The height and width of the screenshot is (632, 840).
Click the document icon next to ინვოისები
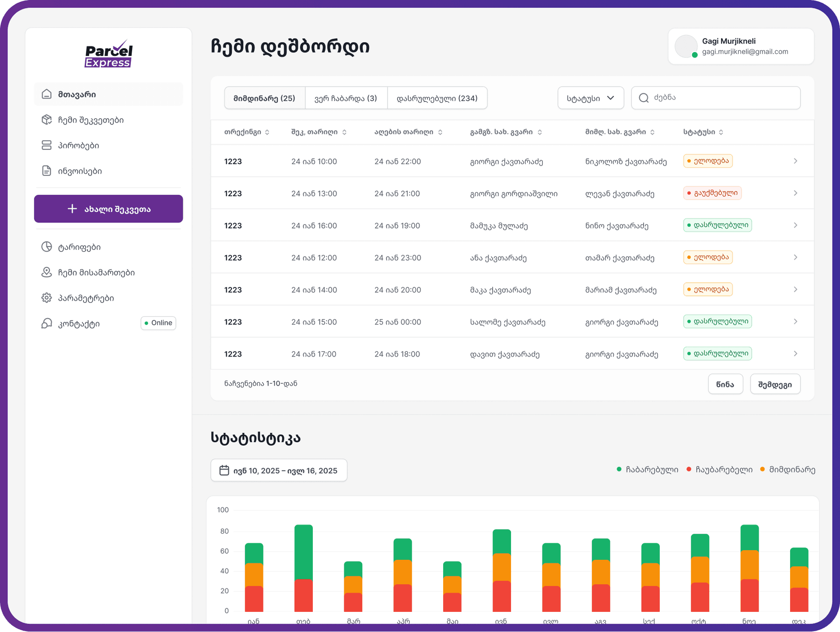tap(47, 171)
